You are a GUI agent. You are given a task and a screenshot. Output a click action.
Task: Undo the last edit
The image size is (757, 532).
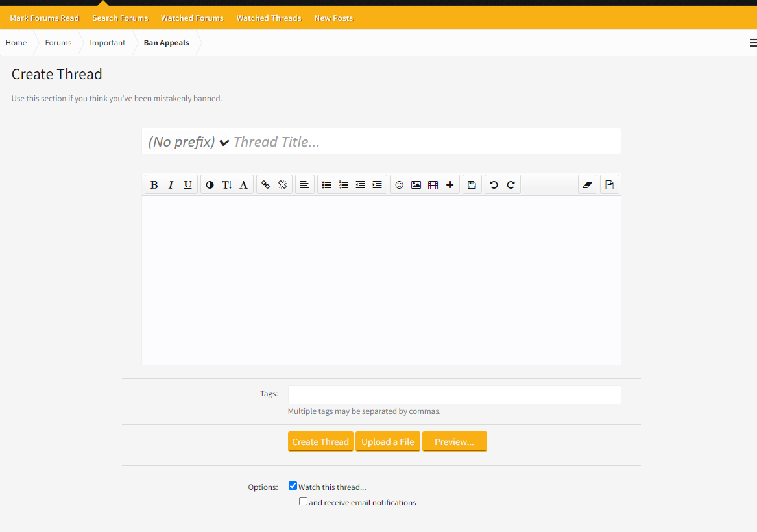pyautogui.click(x=494, y=185)
